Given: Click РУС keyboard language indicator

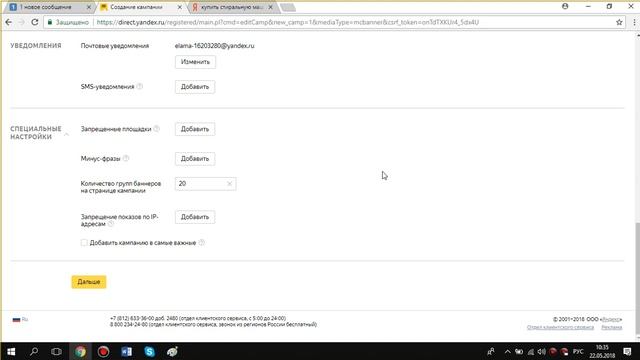Looking at the screenshot, I should coord(578,351).
